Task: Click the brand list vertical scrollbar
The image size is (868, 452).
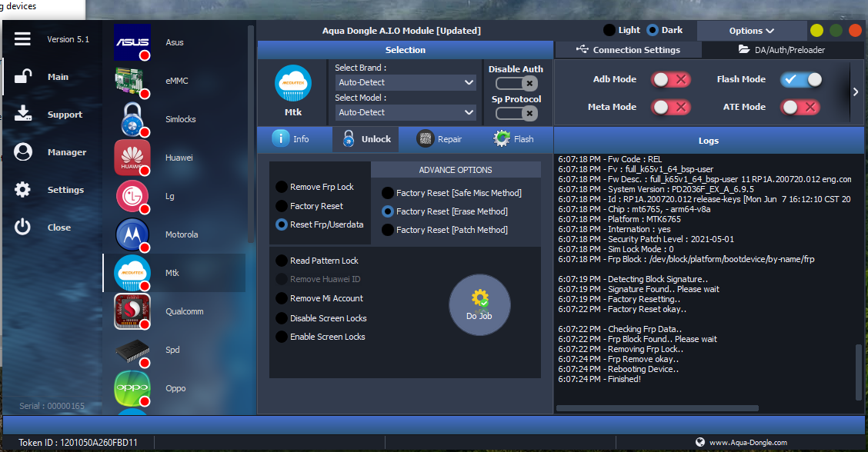Action: coord(251,133)
